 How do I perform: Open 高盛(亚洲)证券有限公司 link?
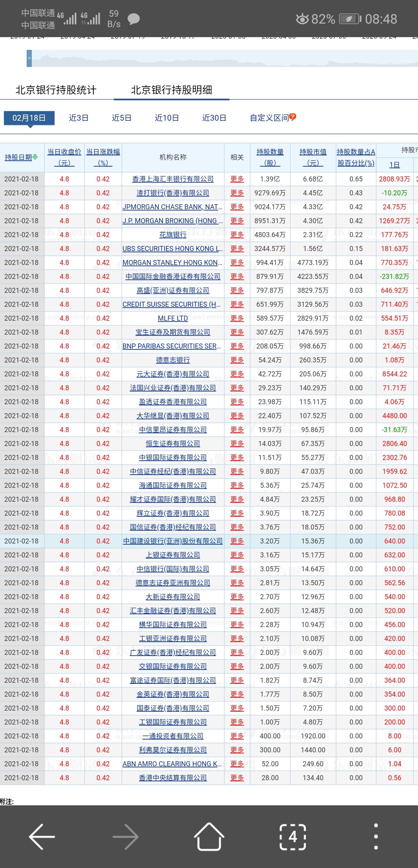pyautogui.click(x=173, y=290)
